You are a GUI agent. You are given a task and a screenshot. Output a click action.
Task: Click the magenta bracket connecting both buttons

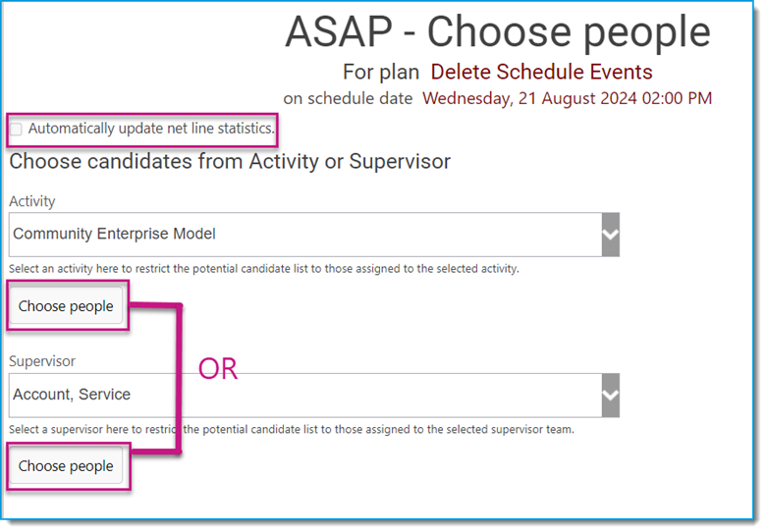pyautogui.click(x=179, y=379)
